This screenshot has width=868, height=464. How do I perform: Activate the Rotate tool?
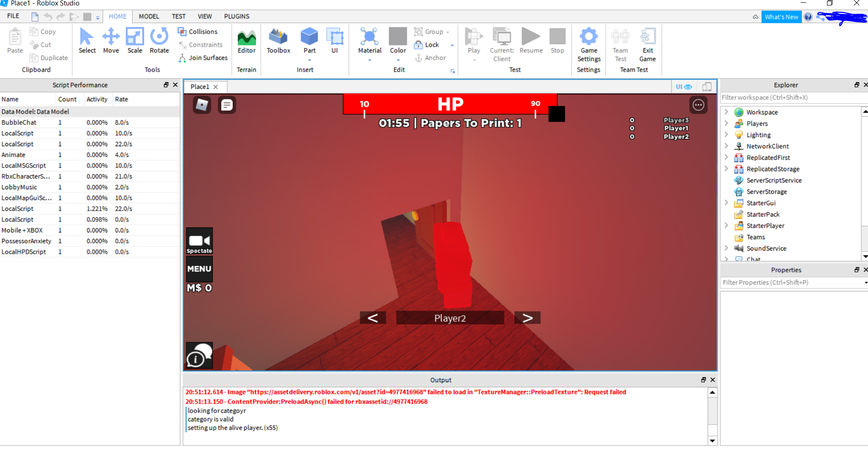point(159,40)
